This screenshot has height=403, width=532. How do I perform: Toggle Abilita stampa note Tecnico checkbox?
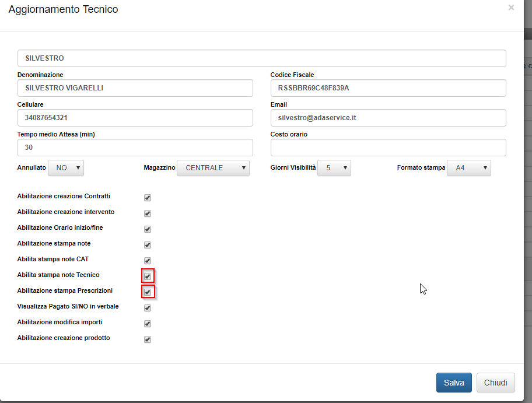tap(148, 276)
